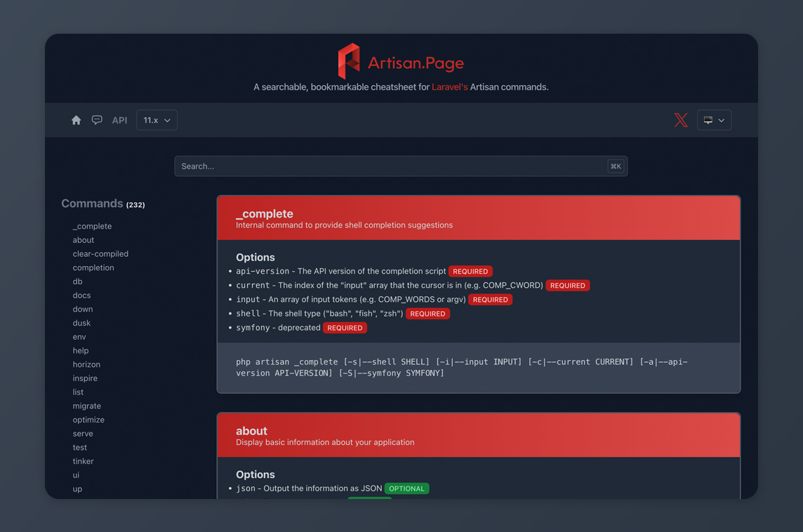Click the input option name
This screenshot has width=803, height=532.
point(248,300)
